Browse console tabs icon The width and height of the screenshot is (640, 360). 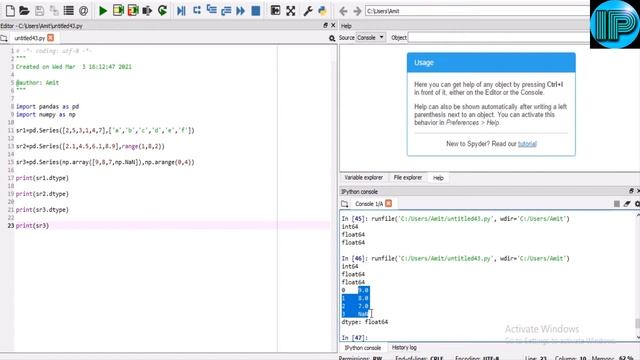pos(345,204)
